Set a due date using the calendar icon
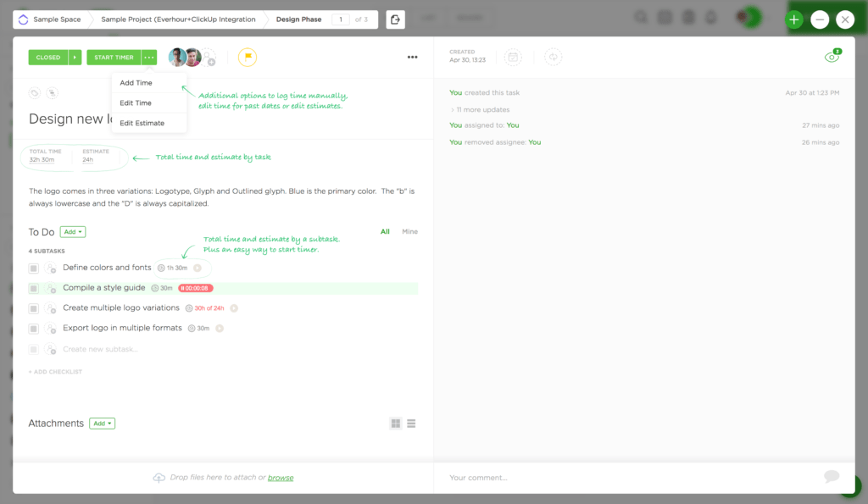The height and width of the screenshot is (504, 868). click(513, 57)
